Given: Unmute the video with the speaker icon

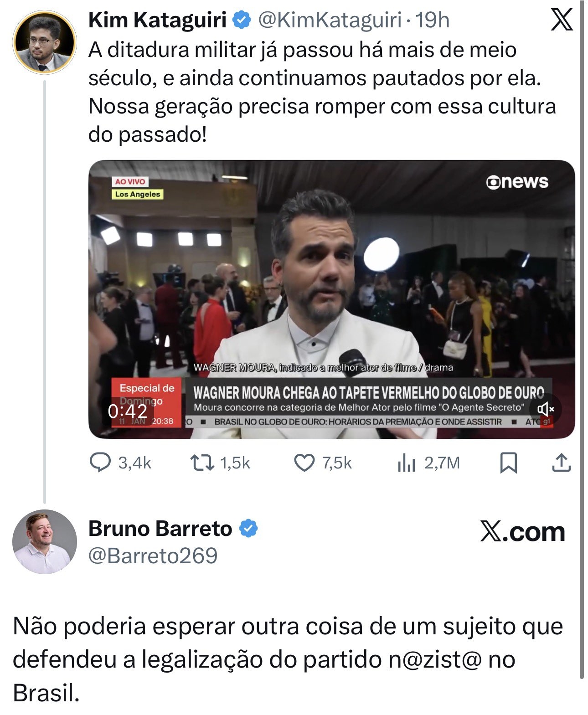Looking at the screenshot, I should (545, 409).
